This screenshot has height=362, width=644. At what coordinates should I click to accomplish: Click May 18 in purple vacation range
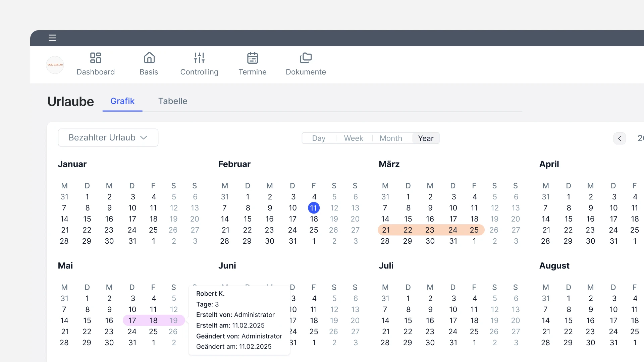(x=153, y=320)
